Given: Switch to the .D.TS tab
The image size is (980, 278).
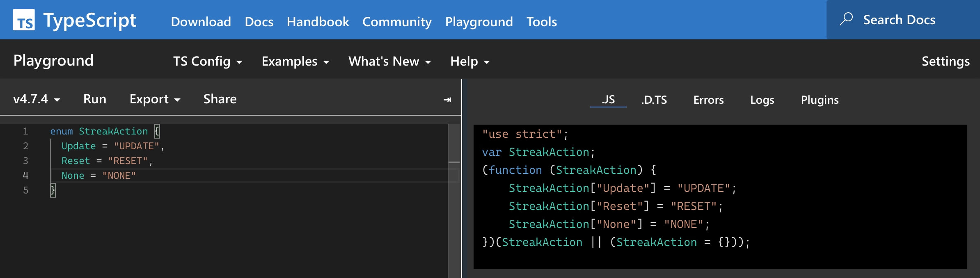Looking at the screenshot, I should (x=654, y=100).
